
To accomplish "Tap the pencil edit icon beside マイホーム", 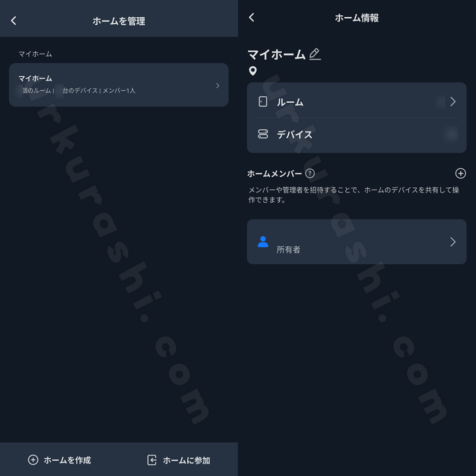I will click(315, 54).
